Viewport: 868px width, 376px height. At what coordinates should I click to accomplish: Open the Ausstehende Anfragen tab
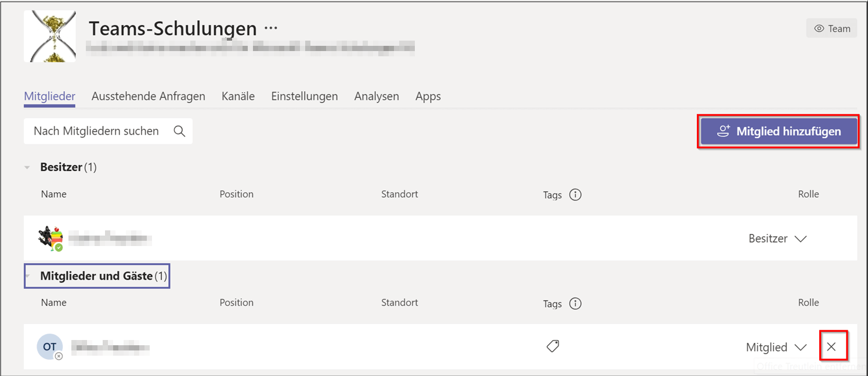pos(149,96)
